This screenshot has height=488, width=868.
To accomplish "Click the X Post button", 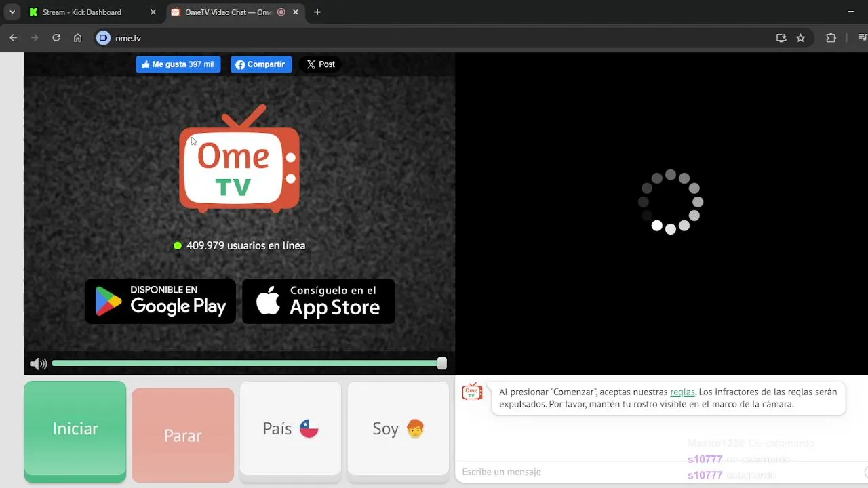I will click(x=320, y=64).
